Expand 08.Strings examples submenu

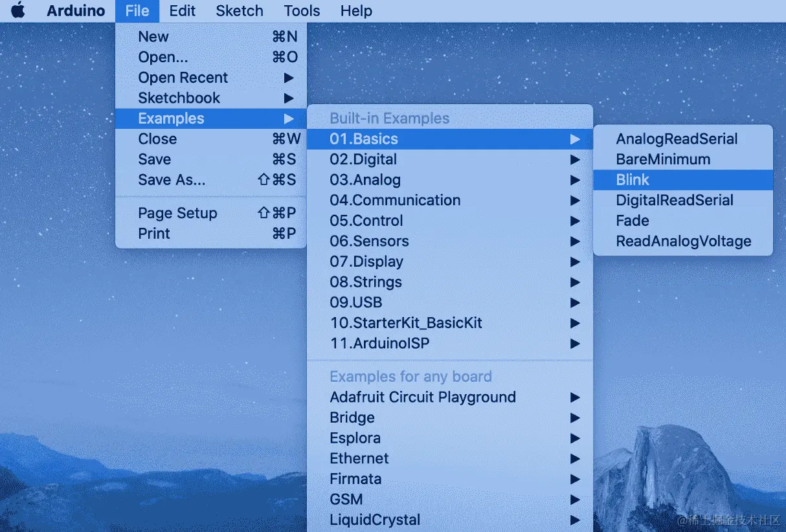450,282
